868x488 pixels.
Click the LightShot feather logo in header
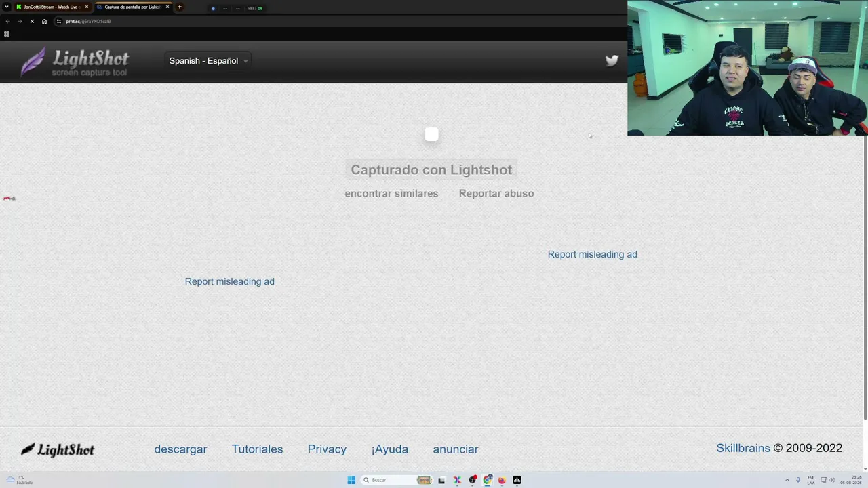pyautogui.click(x=75, y=62)
